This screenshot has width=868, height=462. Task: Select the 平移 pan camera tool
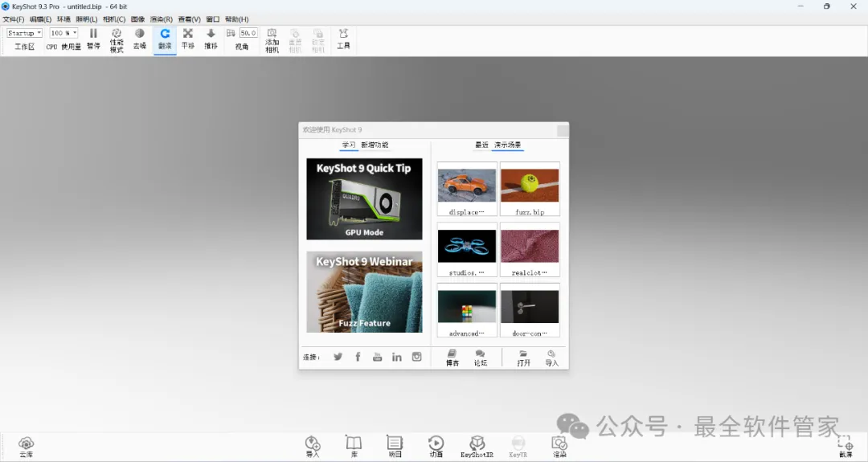click(x=187, y=39)
